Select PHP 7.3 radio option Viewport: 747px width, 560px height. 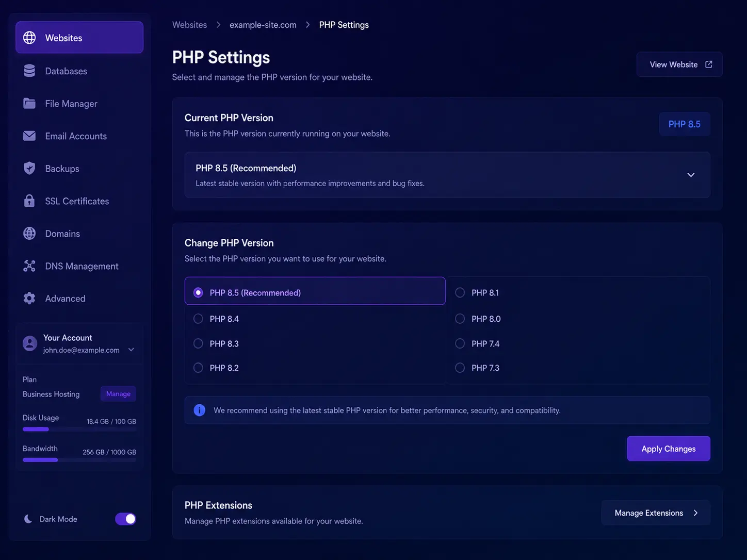coord(460,368)
